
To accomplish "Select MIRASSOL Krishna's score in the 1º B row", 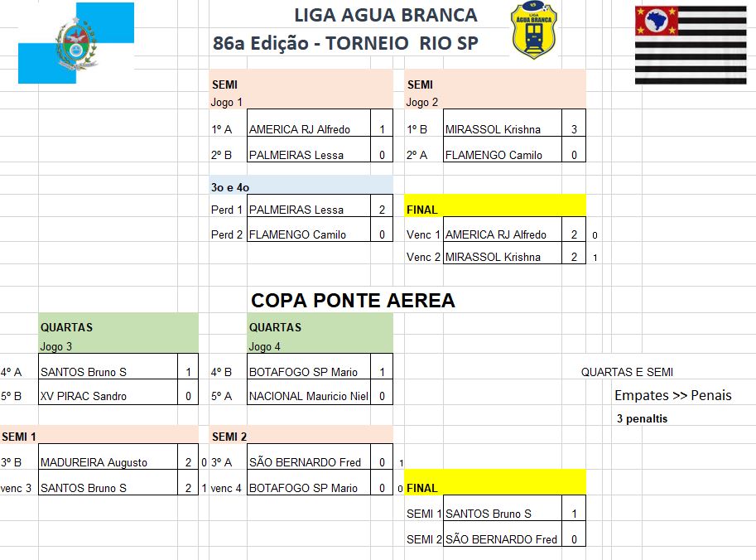I will [574, 129].
